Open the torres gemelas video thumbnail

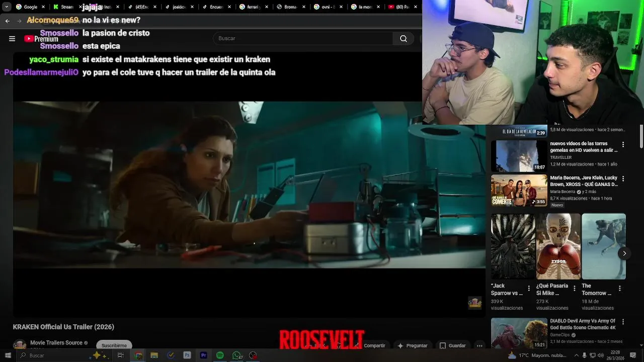point(519,156)
